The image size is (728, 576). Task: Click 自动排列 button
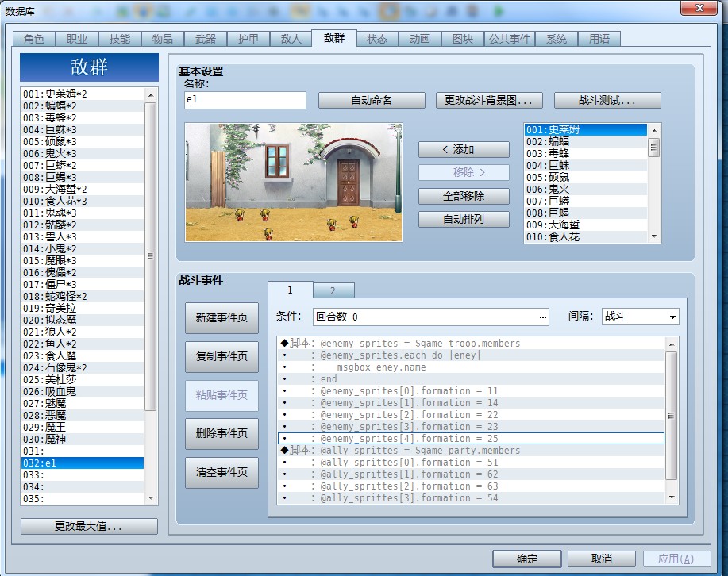coord(464,219)
